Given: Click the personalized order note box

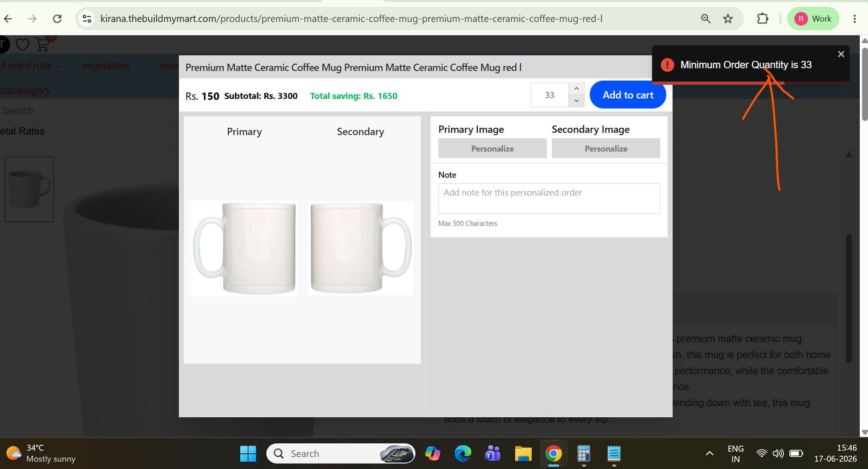Looking at the screenshot, I should click(x=549, y=198).
